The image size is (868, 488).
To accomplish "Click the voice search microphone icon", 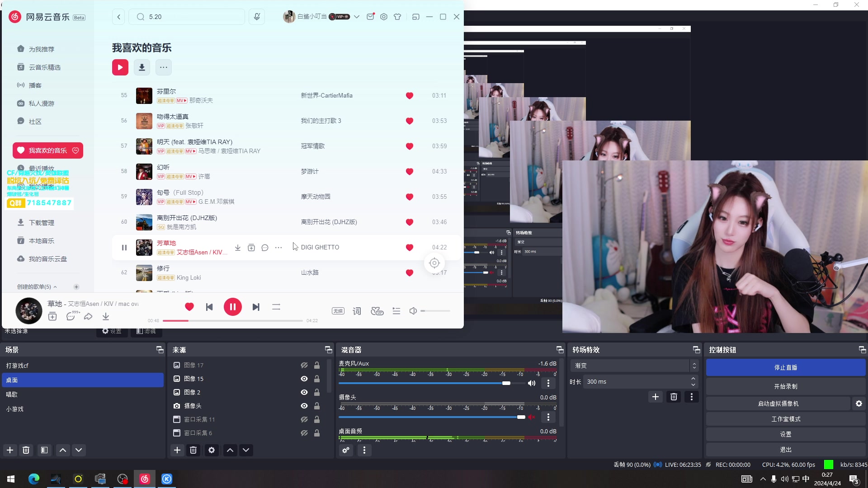I will [257, 17].
